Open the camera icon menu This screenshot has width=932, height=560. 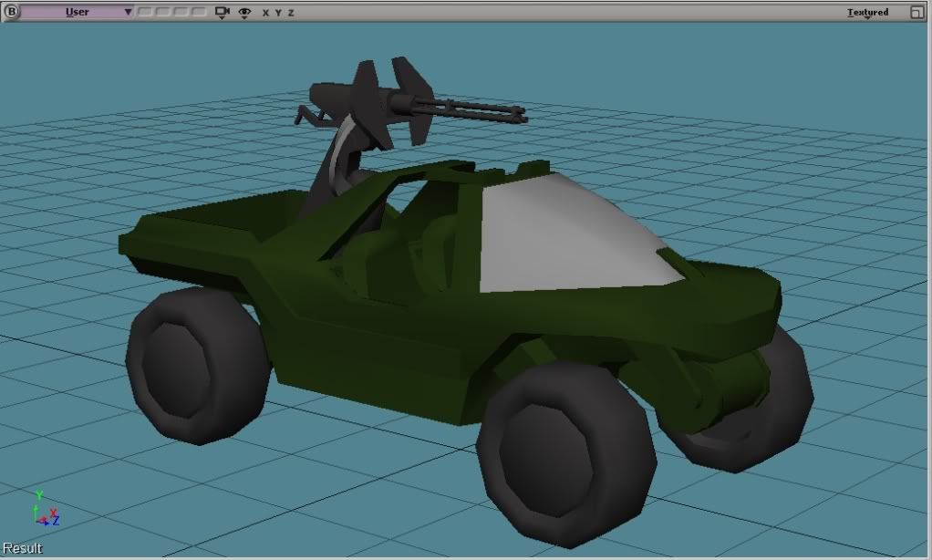click(223, 13)
